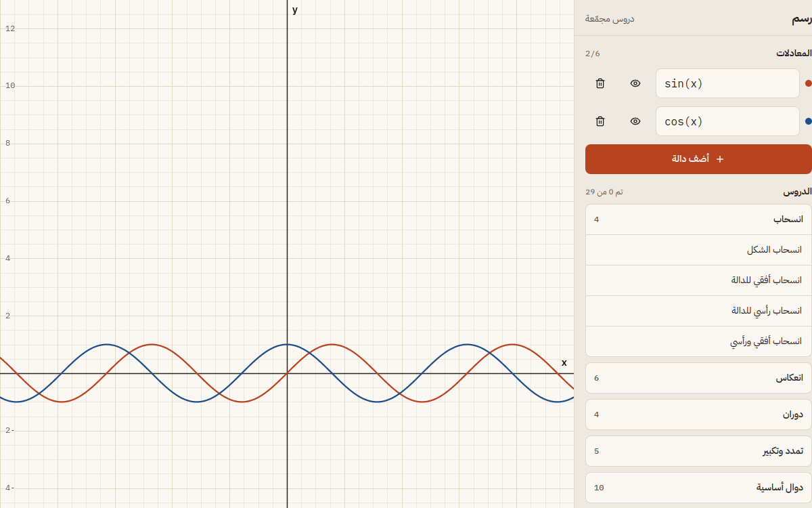Hide the cos(x) curve using eye icon
The width and height of the screenshot is (812, 508).
635,121
